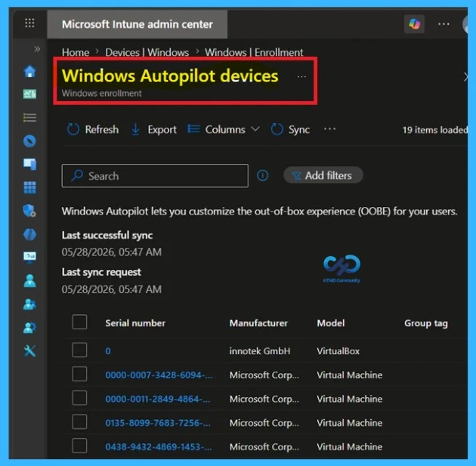The image size is (476, 466).
Task: Open Reports monitor icon in sidebar
Action: tap(29, 258)
